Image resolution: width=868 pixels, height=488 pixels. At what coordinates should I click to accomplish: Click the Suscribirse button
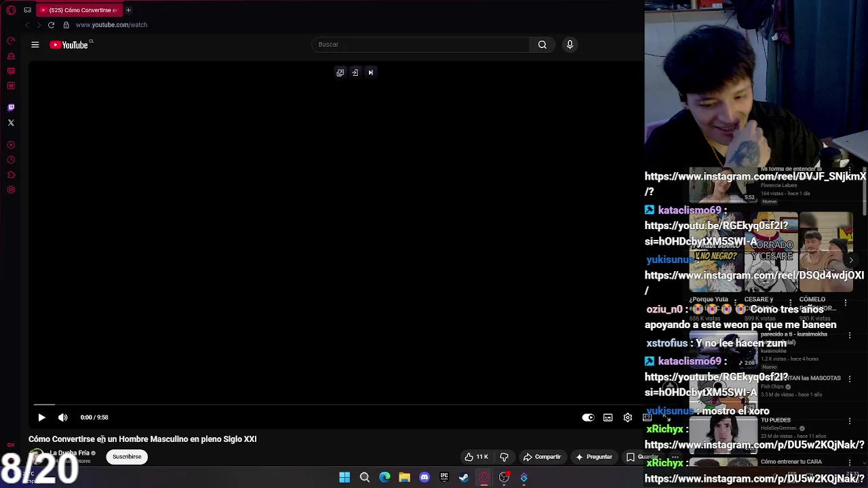[127, 457]
